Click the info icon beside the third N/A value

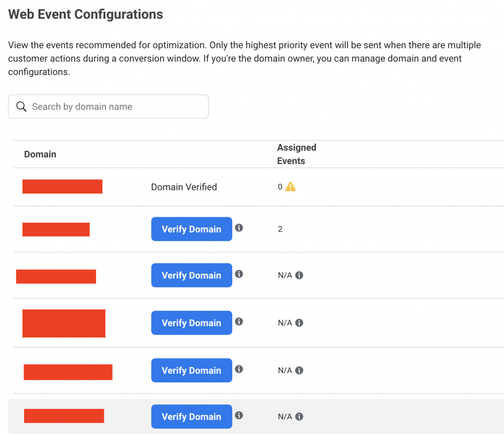299,370
